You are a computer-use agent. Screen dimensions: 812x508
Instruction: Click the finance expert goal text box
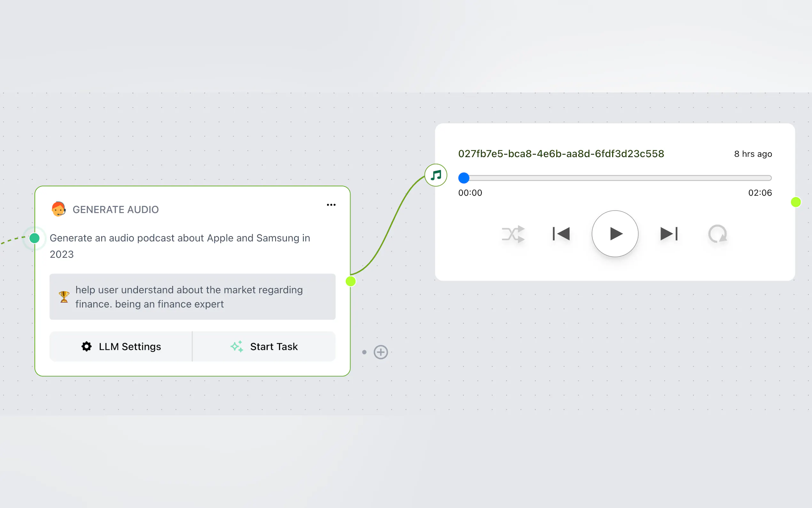pos(192,297)
